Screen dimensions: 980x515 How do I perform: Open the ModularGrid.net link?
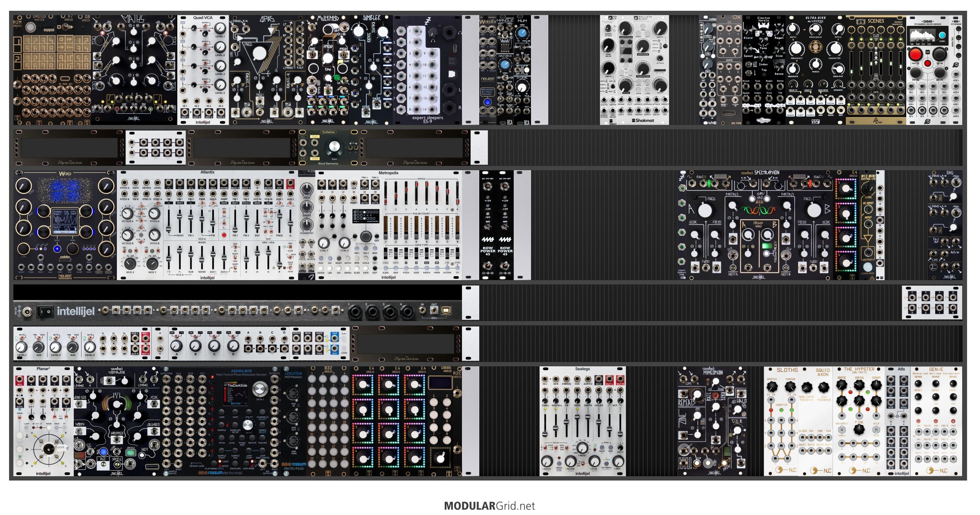click(490, 506)
